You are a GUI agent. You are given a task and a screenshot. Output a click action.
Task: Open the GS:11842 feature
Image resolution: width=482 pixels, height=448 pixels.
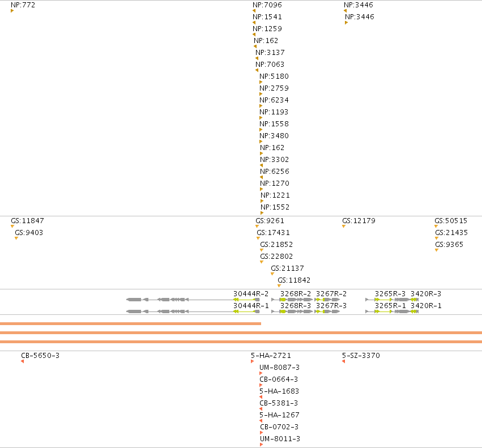[x=294, y=280]
